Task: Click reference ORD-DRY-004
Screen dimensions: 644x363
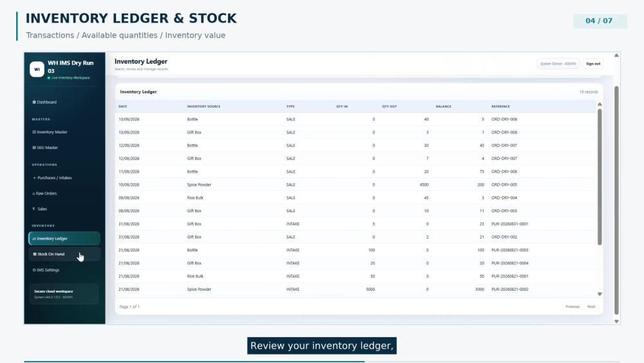Action: pos(504,198)
